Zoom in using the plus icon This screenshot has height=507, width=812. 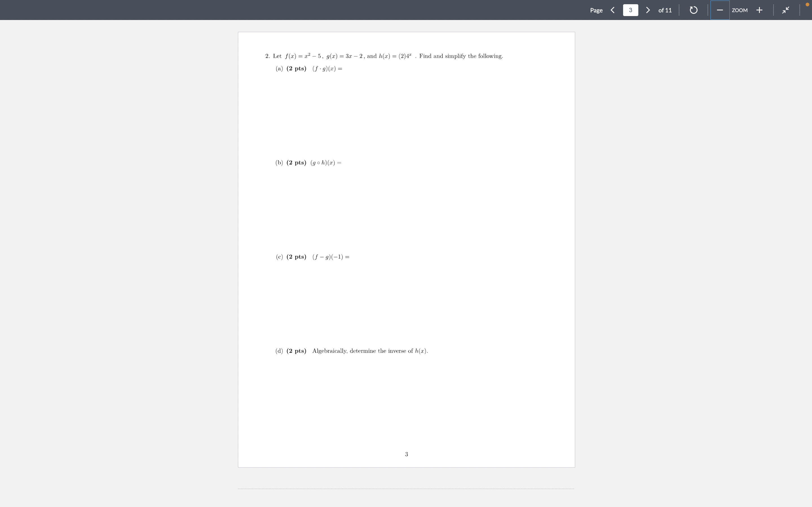click(759, 10)
